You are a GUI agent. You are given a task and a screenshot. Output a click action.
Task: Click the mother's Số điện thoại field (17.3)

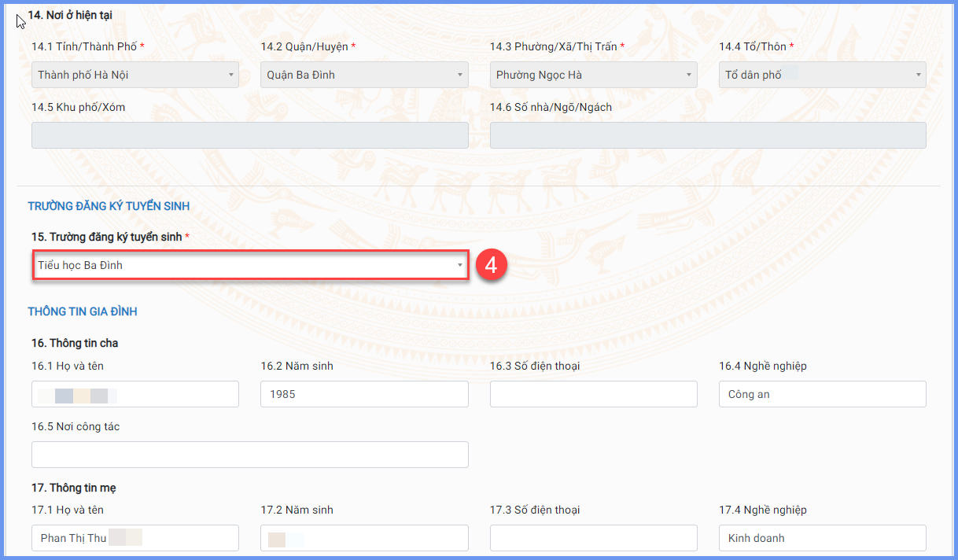pyautogui.click(x=593, y=538)
